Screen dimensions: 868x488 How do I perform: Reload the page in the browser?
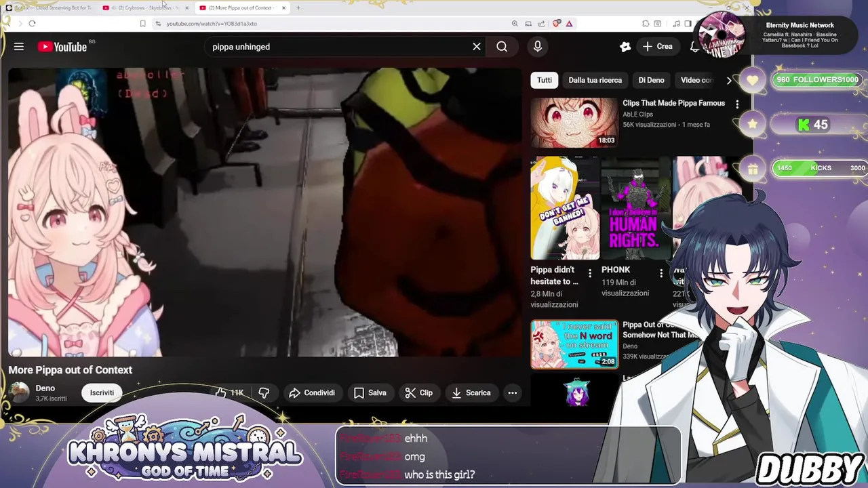point(32,24)
